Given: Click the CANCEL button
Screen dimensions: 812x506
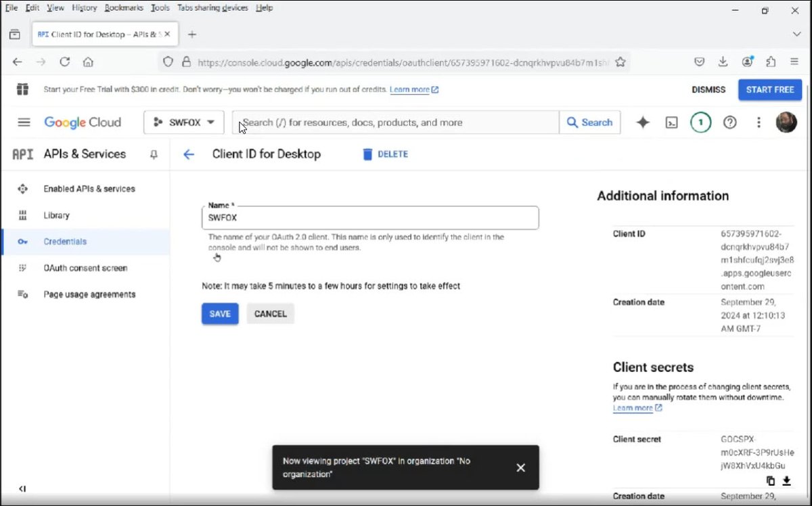Looking at the screenshot, I should pyautogui.click(x=271, y=314).
